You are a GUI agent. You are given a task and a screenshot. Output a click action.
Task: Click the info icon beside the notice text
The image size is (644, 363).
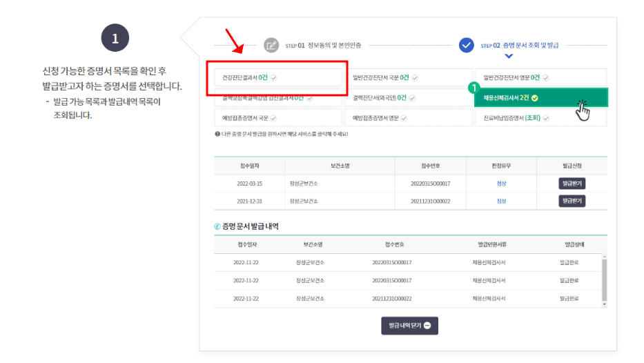pos(217,134)
